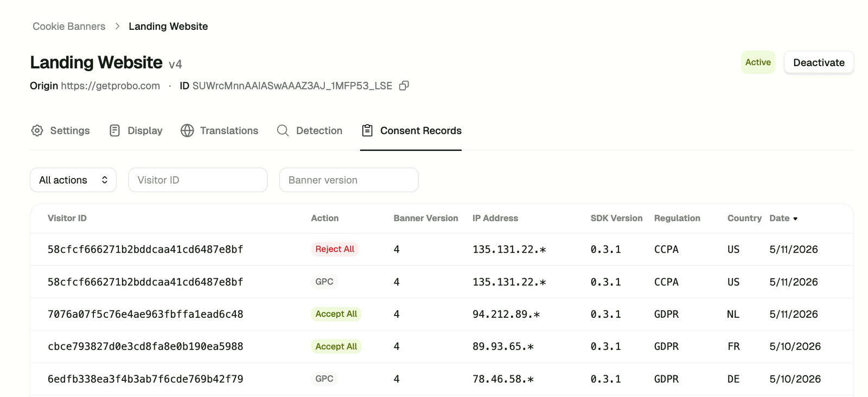Click the Detection magnifier icon
The width and height of the screenshot is (868, 397).
coord(283,131)
